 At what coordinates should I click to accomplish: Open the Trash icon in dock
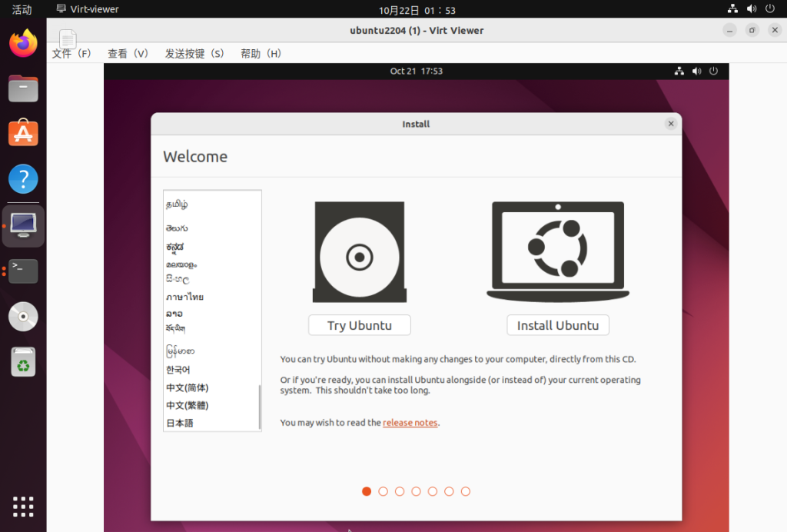click(23, 361)
